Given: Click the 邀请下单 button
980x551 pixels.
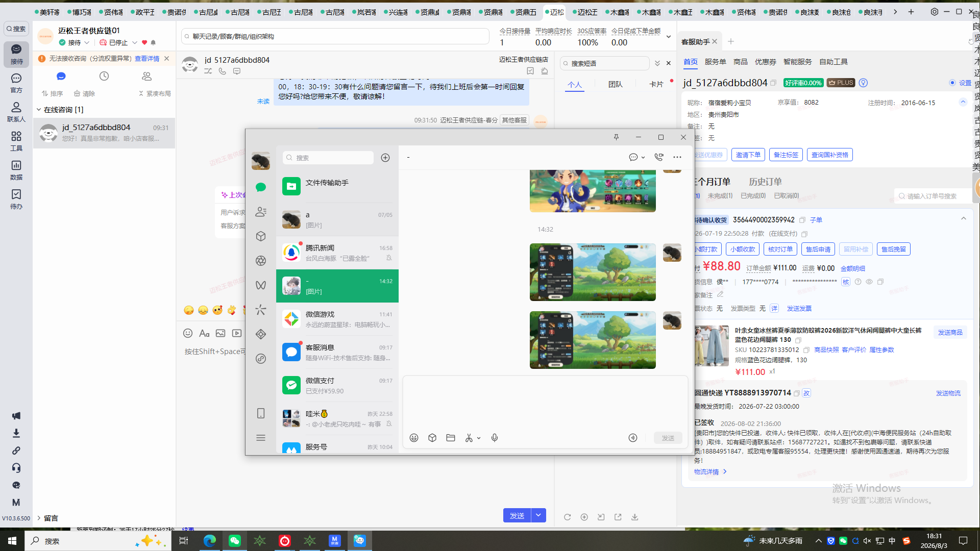Looking at the screenshot, I should point(748,155).
